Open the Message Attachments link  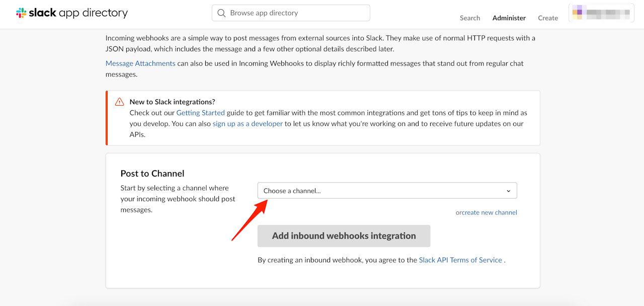pos(140,63)
